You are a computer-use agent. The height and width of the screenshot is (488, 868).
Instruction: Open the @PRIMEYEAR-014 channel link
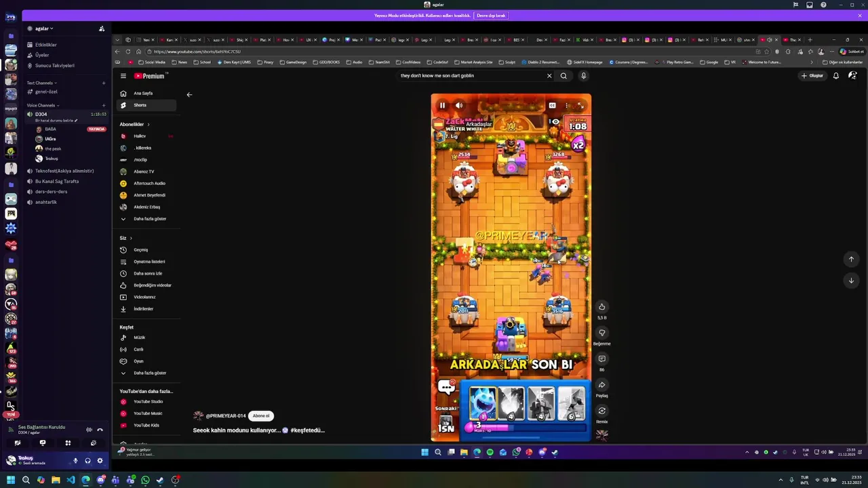pos(225,415)
